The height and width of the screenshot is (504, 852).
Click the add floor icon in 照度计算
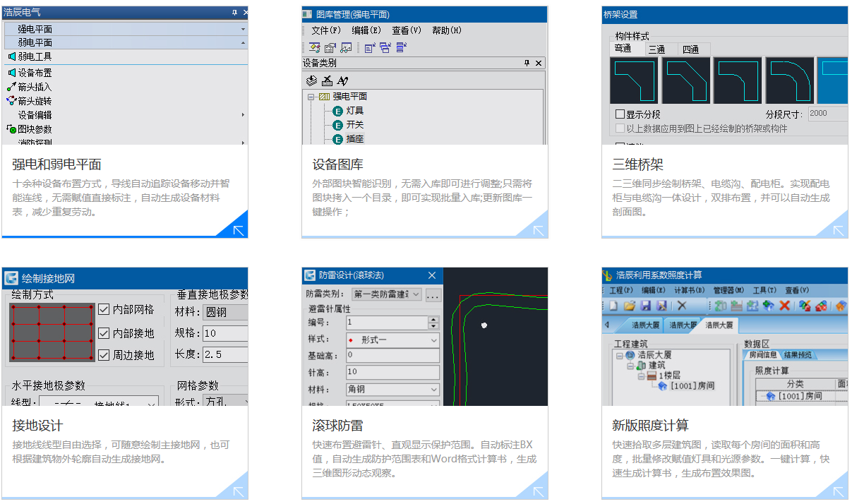[x=736, y=306]
